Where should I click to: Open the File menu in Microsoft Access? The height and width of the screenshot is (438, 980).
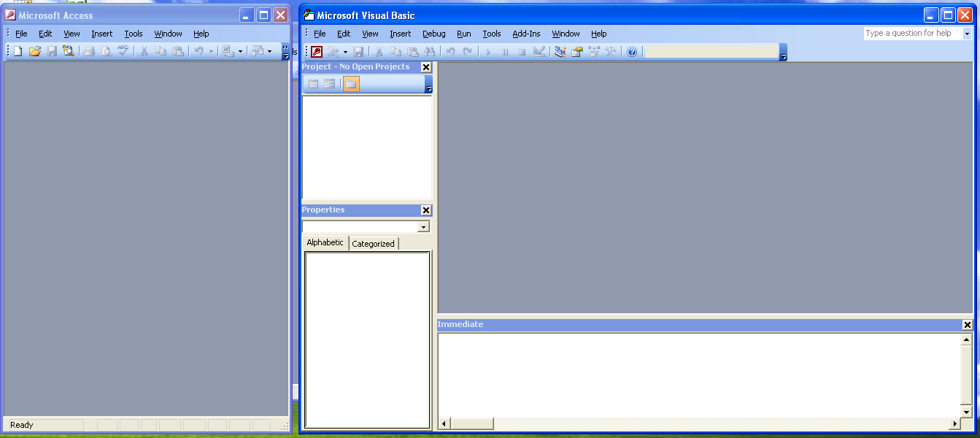21,34
